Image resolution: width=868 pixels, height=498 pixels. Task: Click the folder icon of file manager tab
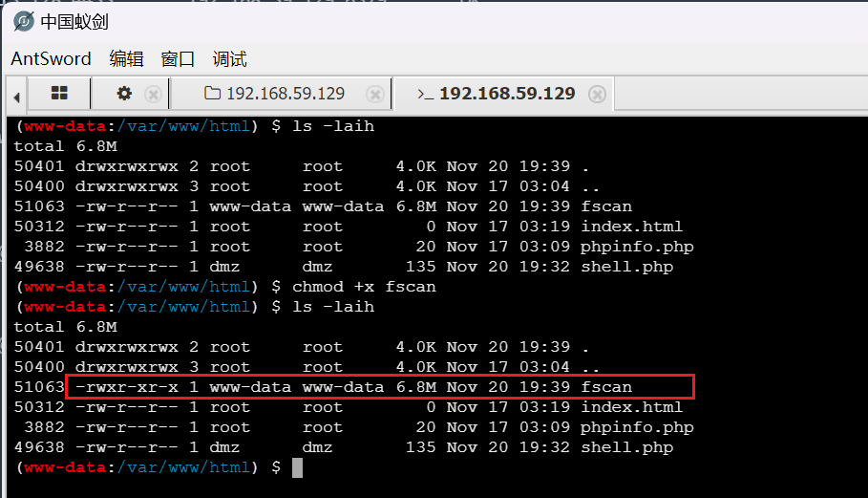tap(213, 94)
